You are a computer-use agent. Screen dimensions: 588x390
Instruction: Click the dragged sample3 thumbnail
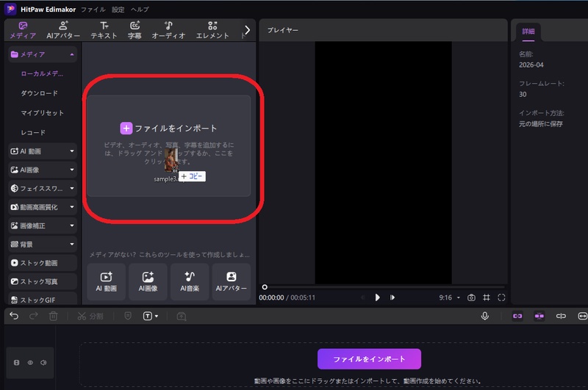click(171, 160)
